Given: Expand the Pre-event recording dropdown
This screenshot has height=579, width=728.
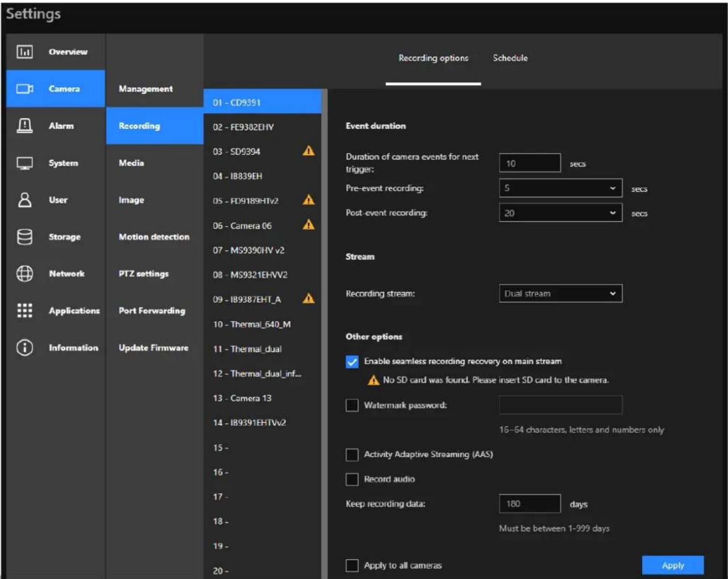Looking at the screenshot, I should click(x=560, y=189).
